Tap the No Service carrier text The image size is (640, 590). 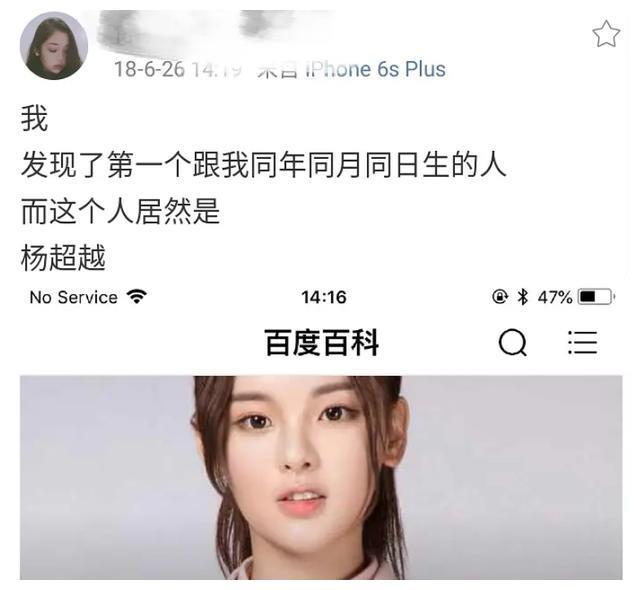[73, 297]
